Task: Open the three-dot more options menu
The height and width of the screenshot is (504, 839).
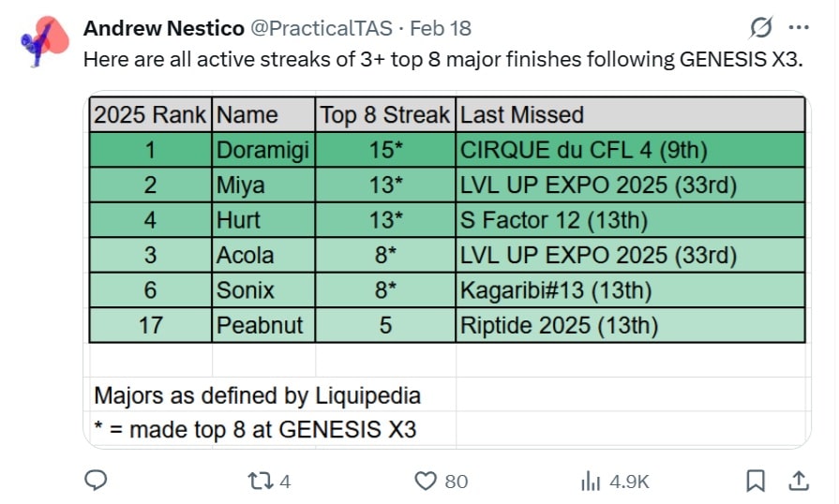Action: 799,27
